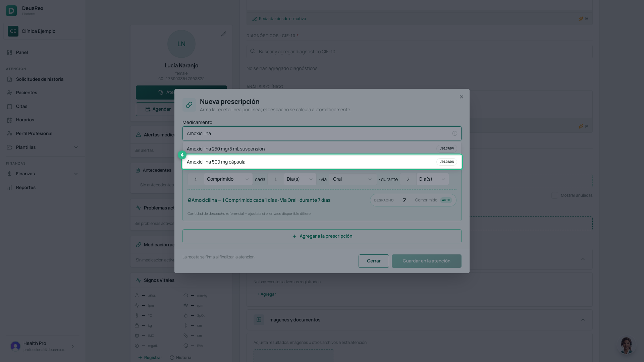Focus the Medicamento search field
Image resolution: width=644 pixels, height=362 pixels.
point(322,133)
